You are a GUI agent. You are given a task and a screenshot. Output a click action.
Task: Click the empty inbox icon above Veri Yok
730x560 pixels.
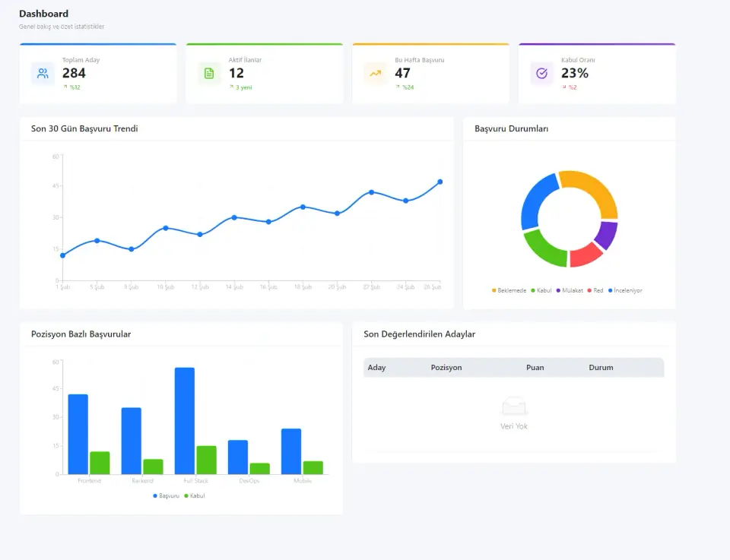click(514, 406)
